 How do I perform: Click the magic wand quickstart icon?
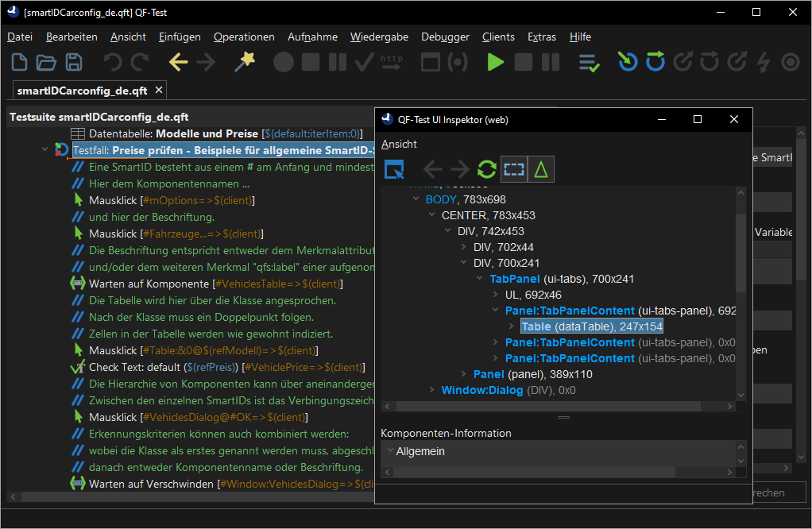point(245,62)
